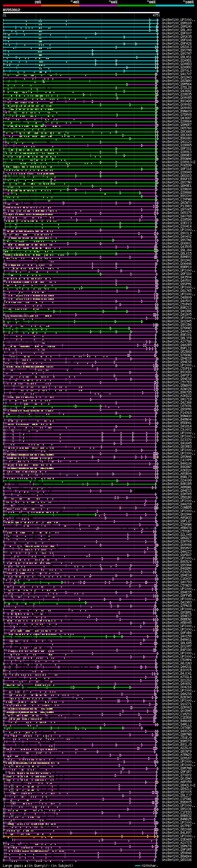Select the UniRef100_A8P059 label
197x868 pixels.
click(x=177, y=782)
